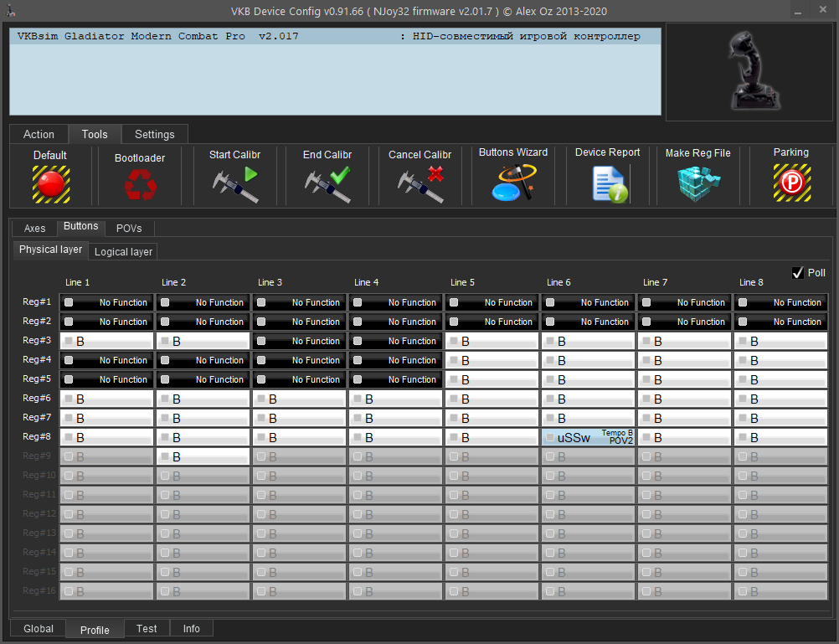Click app icon in title bar
Image resolution: width=839 pixels, height=644 pixels.
tap(11, 11)
